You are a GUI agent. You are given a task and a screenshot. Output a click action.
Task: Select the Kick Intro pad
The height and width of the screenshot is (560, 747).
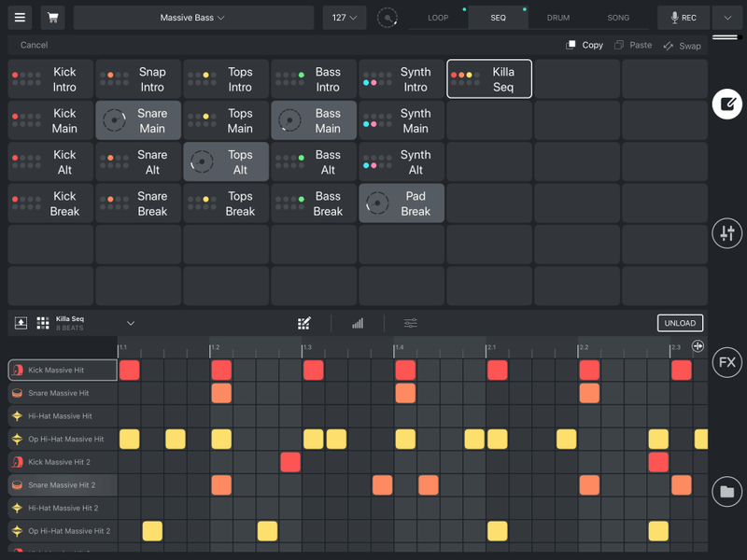point(50,79)
